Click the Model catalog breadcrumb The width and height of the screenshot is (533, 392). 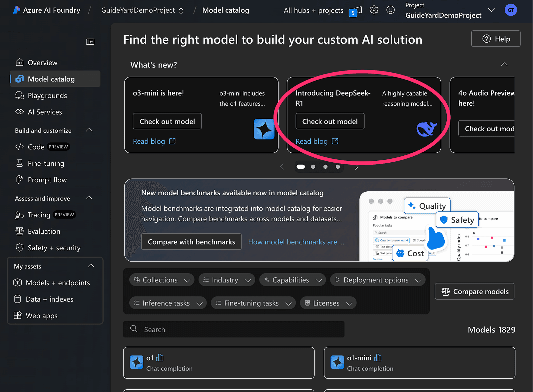tap(226, 10)
